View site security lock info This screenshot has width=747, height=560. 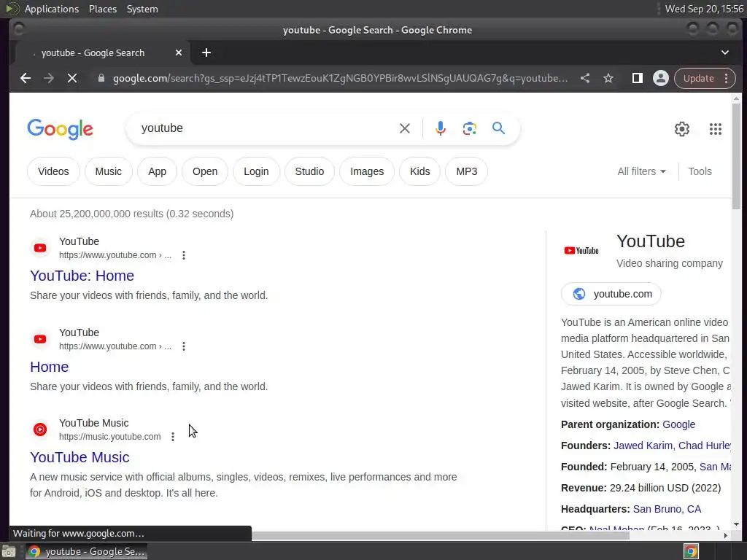click(101, 78)
